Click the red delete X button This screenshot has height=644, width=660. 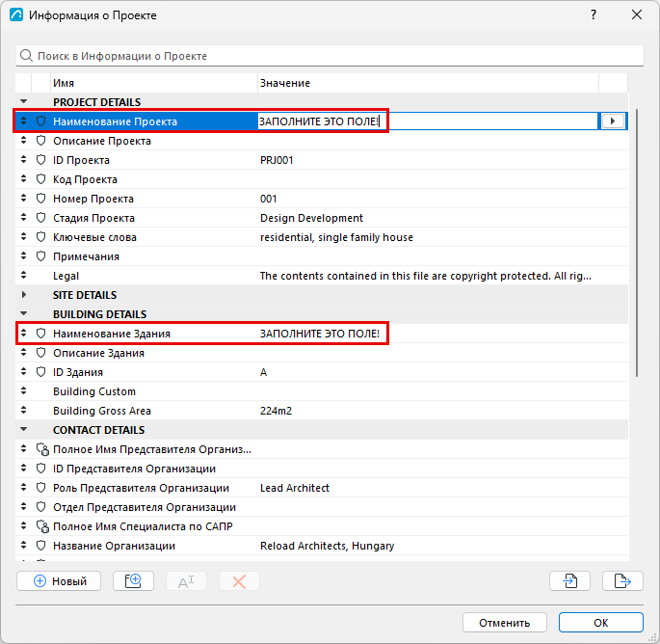point(239,581)
